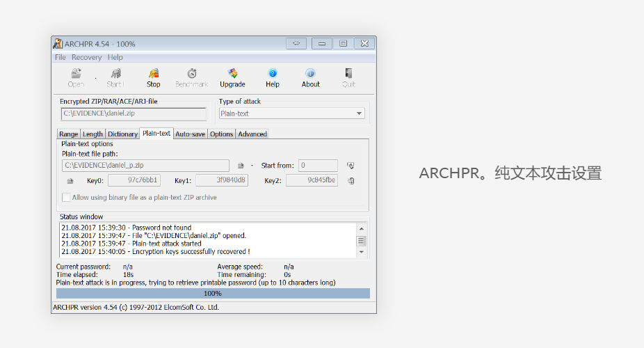Viewport: 644px width, 348px height.
Task: Click the Benchmark stopwatch icon
Action: pos(192,74)
